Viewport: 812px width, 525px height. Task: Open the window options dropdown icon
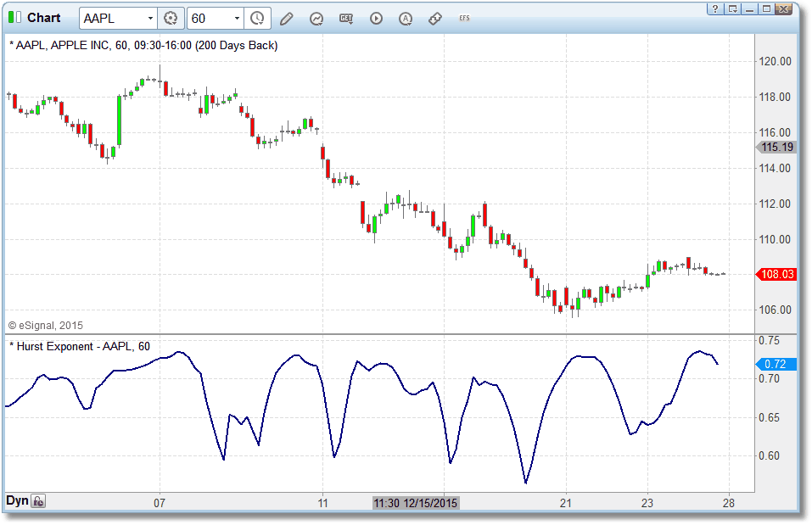[x=733, y=8]
